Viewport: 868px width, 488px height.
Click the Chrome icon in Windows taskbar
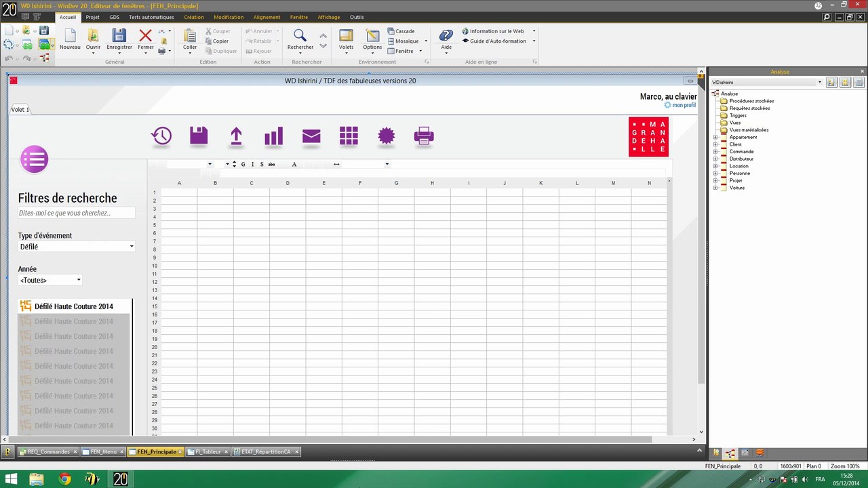click(65, 479)
